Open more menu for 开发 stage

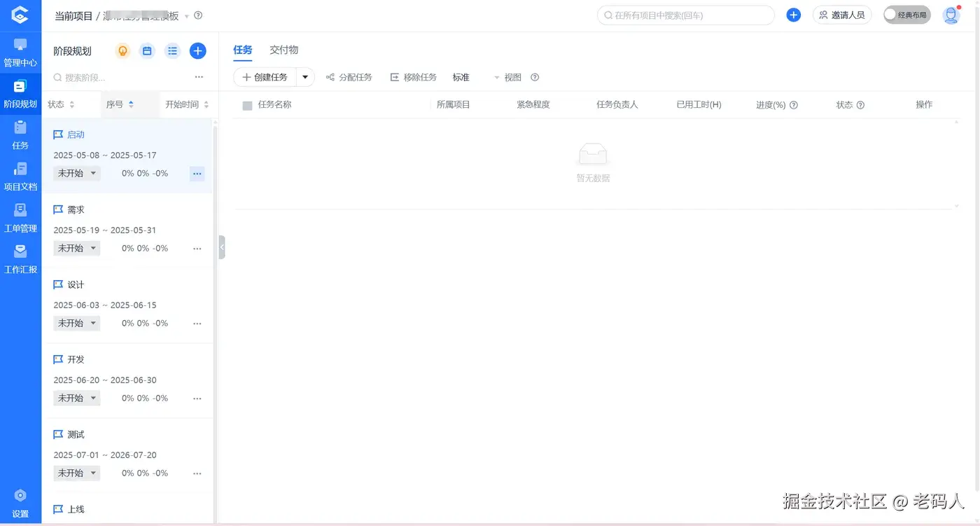[197, 399]
